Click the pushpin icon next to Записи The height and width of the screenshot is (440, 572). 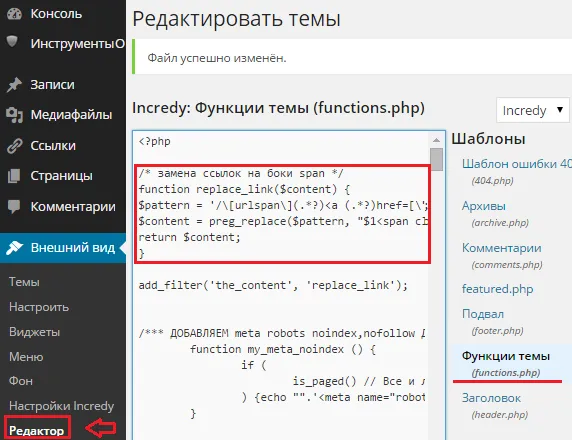coord(14,85)
